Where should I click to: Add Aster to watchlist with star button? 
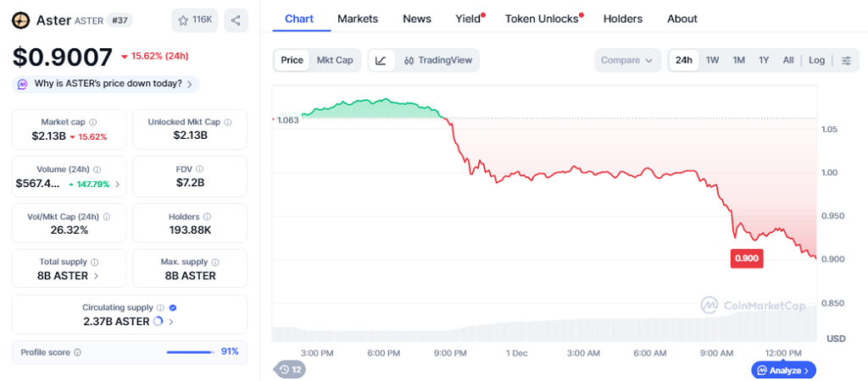pos(193,20)
